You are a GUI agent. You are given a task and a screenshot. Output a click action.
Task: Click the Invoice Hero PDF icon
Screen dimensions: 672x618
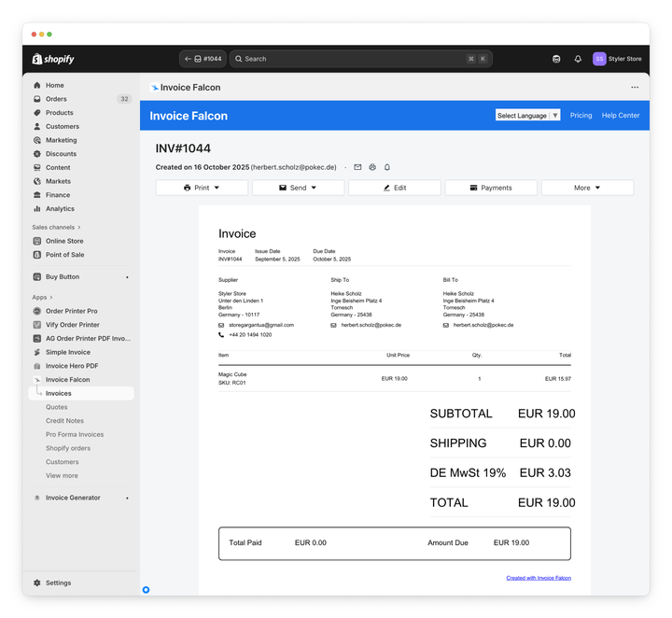tap(37, 366)
